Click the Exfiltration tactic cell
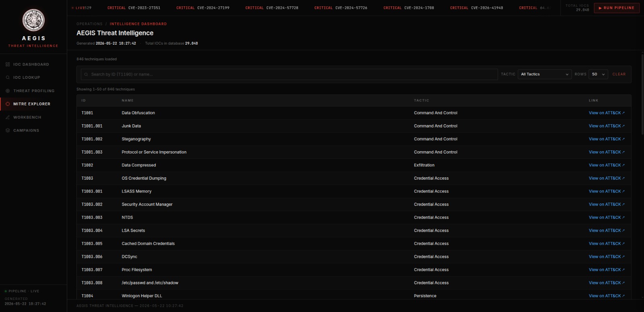Image resolution: width=644 pixels, height=312 pixels. coord(424,165)
